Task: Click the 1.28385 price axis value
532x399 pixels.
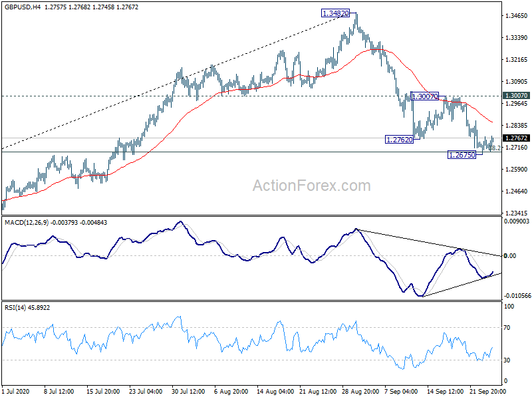Action: tap(517, 126)
